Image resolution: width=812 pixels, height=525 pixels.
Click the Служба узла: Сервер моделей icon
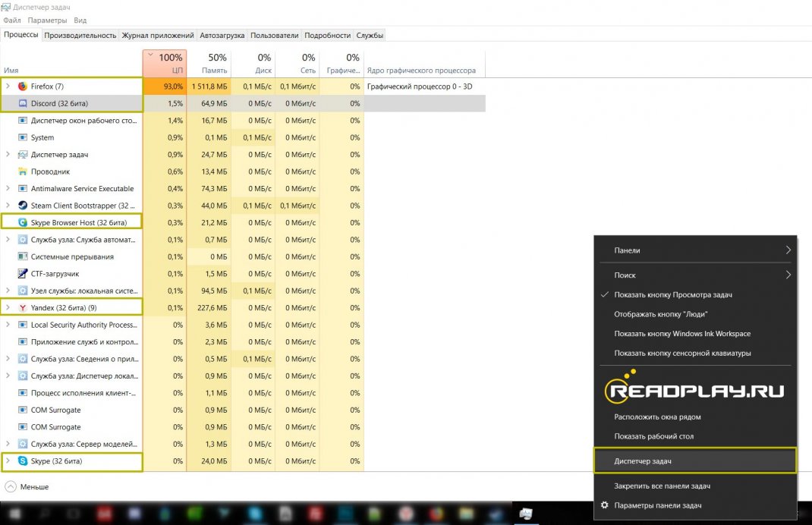click(x=22, y=444)
